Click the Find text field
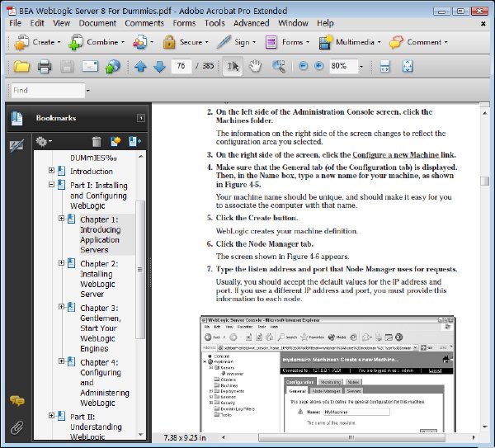Viewport: 495px width, 448px height. (x=48, y=91)
